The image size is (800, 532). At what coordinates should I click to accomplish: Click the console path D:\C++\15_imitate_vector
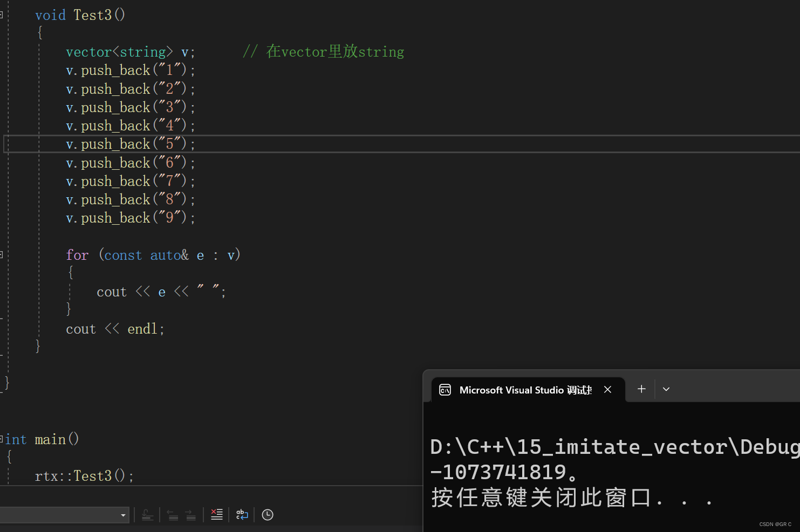point(615,447)
